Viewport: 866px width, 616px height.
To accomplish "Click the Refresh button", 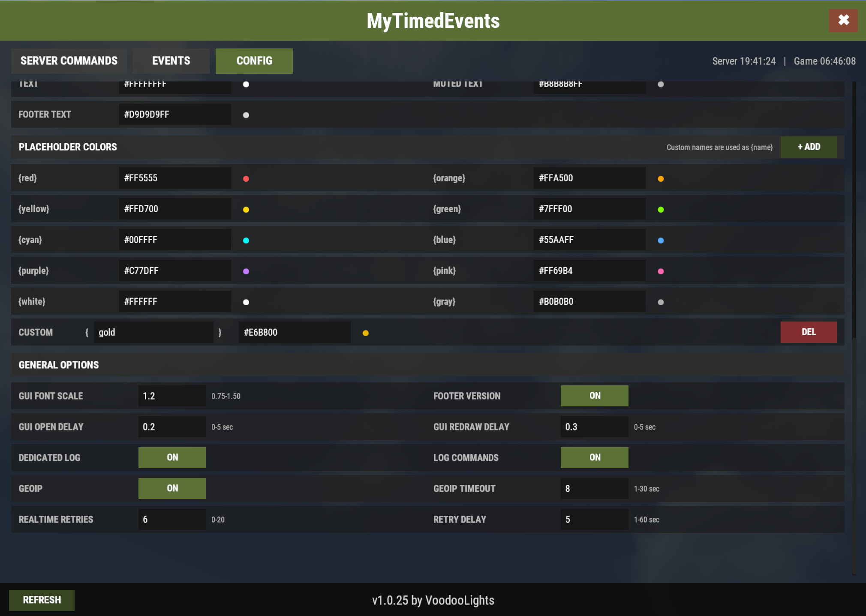I will point(42,600).
